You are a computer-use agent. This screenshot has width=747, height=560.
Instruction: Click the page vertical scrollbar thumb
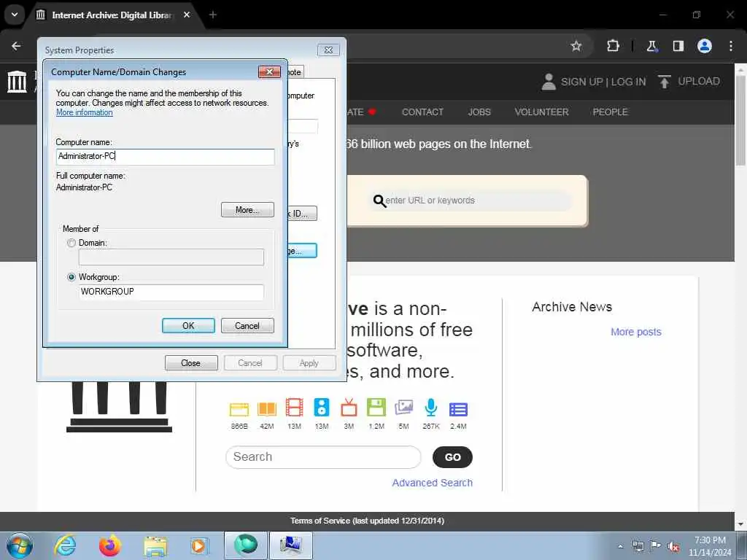(740, 120)
